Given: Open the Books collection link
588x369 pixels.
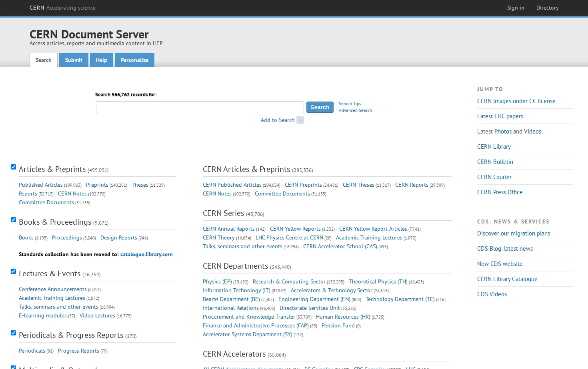Looking at the screenshot, I should tap(26, 237).
